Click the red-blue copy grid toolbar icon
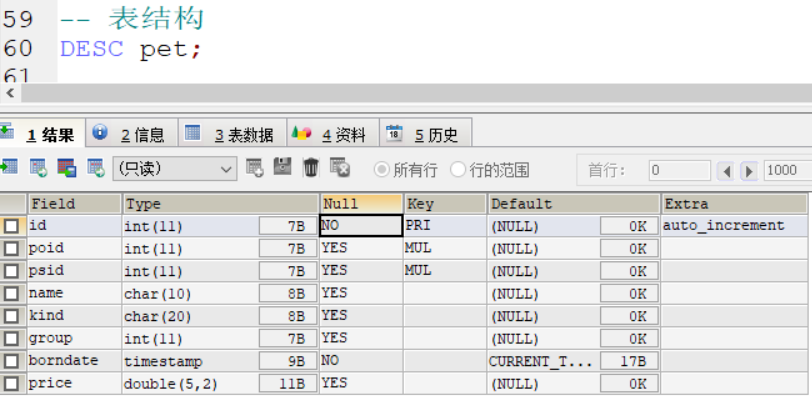The image size is (812, 403). [x=67, y=168]
